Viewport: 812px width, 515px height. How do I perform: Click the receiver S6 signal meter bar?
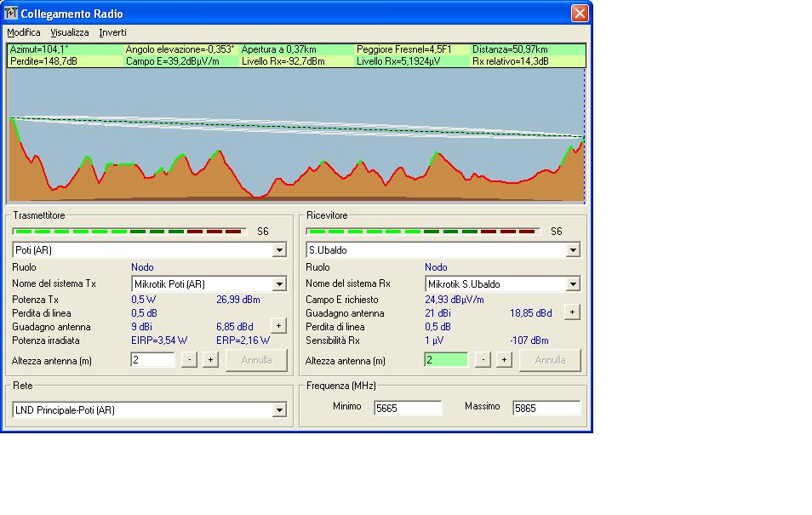pos(423,232)
